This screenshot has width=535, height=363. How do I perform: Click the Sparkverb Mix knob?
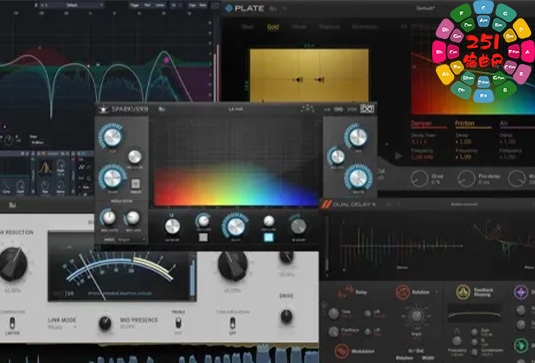click(x=358, y=137)
